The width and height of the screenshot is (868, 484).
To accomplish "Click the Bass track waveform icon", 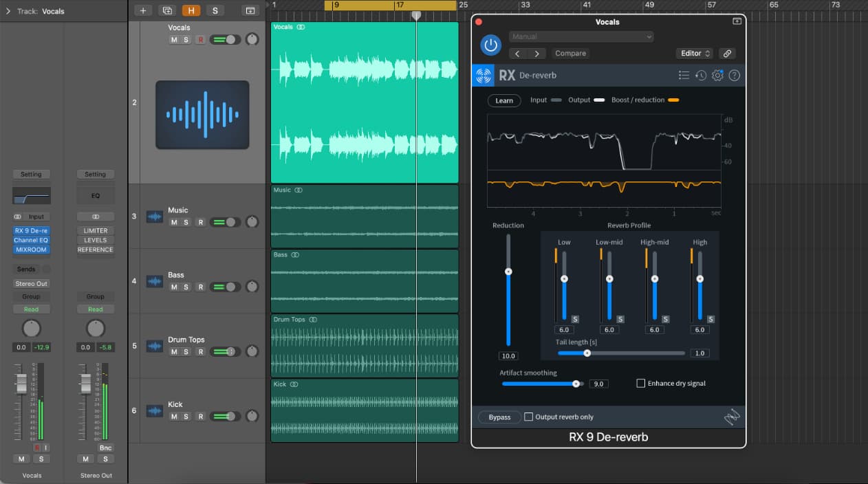I will click(x=155, y=281).
